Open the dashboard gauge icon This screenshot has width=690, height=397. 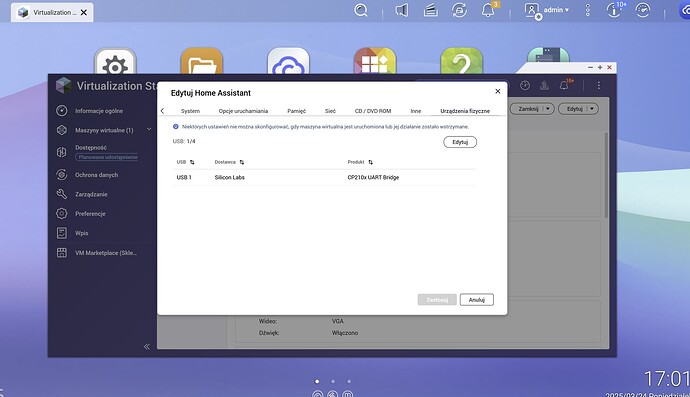642,10
